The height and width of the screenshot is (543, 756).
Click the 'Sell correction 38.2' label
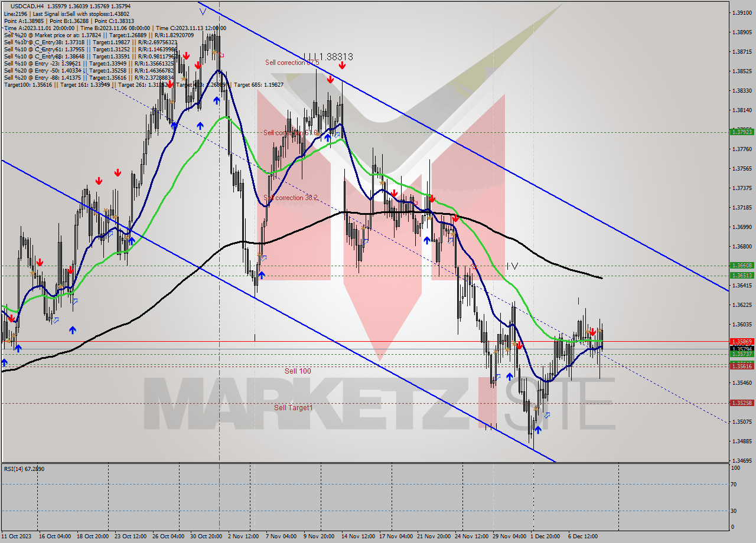291,198
